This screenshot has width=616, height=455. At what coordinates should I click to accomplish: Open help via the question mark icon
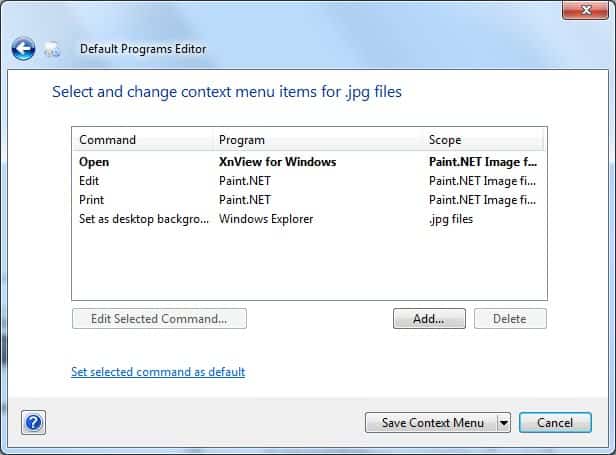click(x=33, y=423)
